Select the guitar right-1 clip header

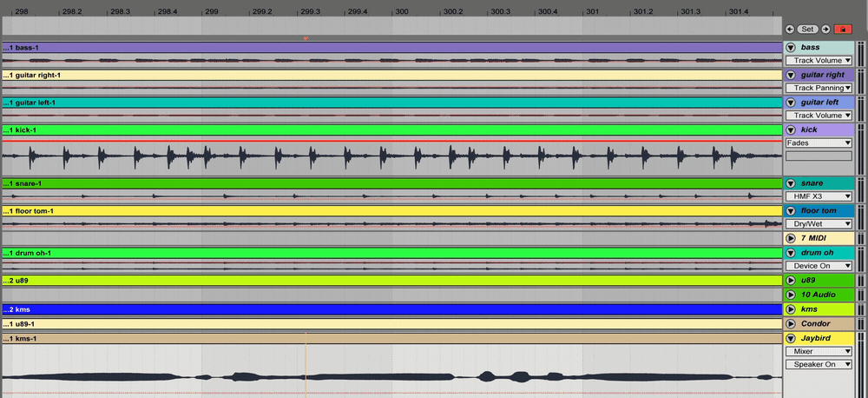coord(391,75)
